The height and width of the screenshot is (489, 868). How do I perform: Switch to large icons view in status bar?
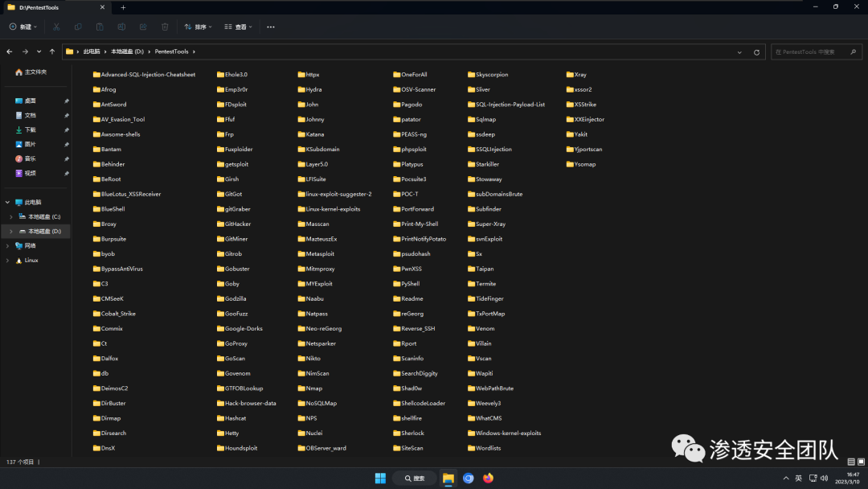861,462
